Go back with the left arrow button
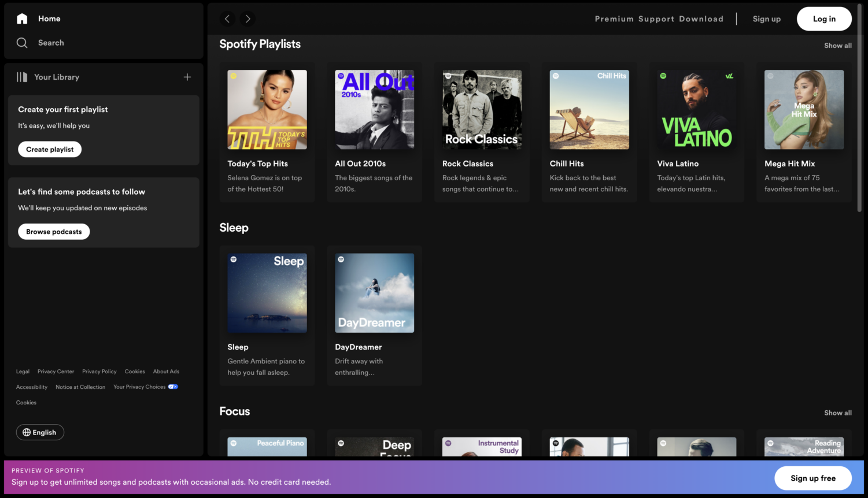The width and height of the screenshot is (868, 498). coord(227,19)
